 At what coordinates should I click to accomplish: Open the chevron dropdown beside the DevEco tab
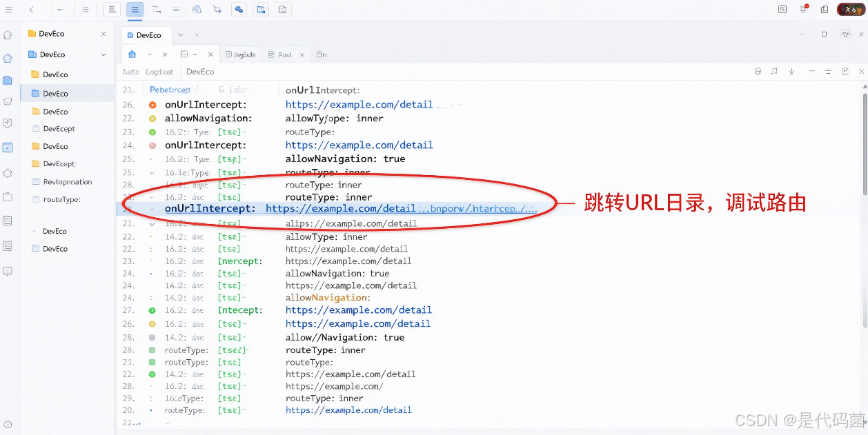[x=180, y=34]
